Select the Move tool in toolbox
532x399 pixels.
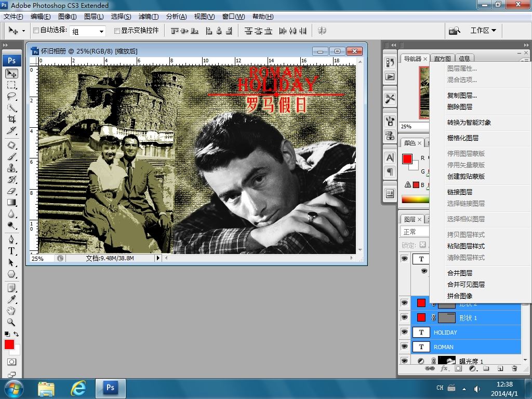(x=11, y=74)
